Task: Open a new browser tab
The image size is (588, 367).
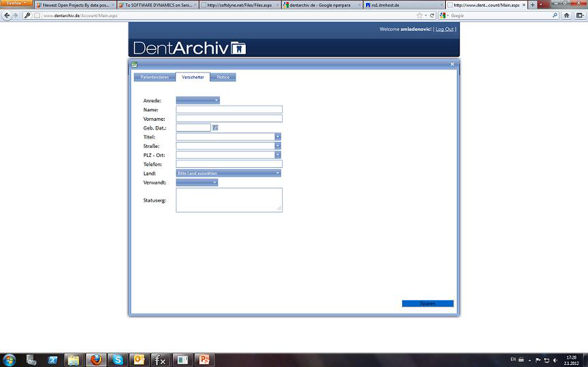Action: 532,5
